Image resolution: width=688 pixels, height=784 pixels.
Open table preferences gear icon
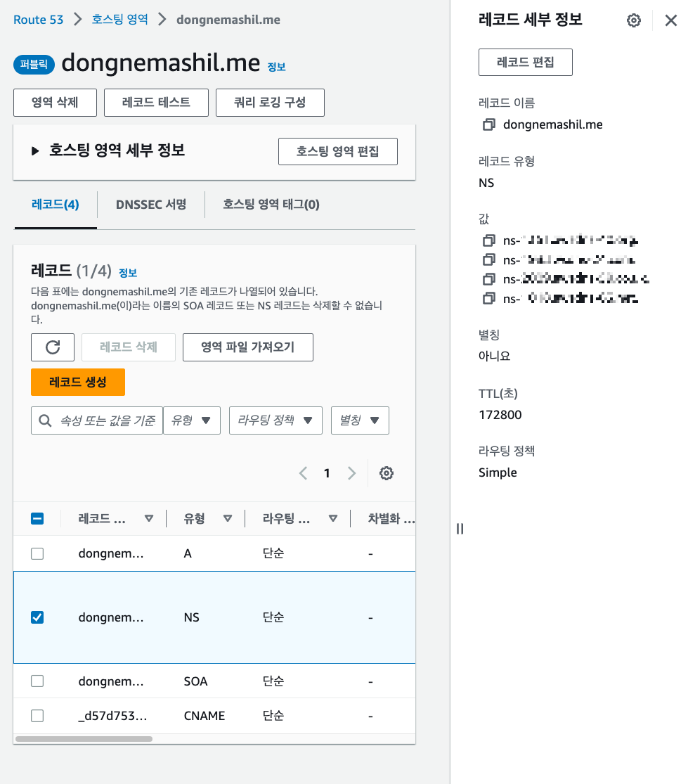[387, 473]
